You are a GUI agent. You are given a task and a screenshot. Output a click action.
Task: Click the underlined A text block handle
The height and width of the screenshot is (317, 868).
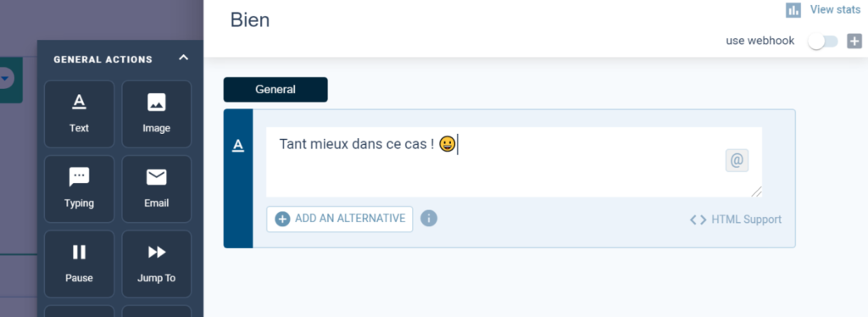click(x=238, y=145)
